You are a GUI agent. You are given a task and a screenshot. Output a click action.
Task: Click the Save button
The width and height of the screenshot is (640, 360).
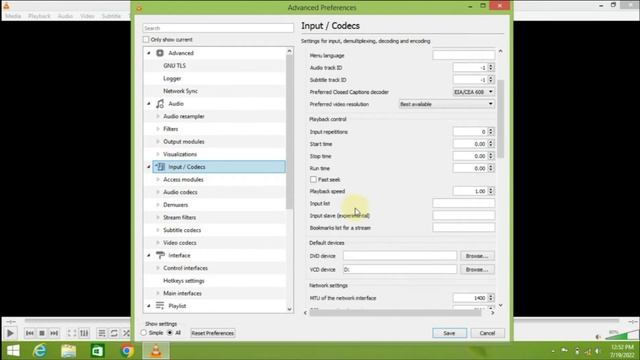tap(449, 333)
